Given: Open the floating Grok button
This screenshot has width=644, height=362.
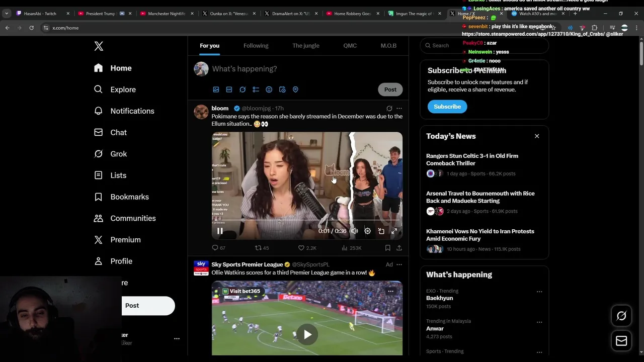Looking at the screenshot, I should point(621,316).
